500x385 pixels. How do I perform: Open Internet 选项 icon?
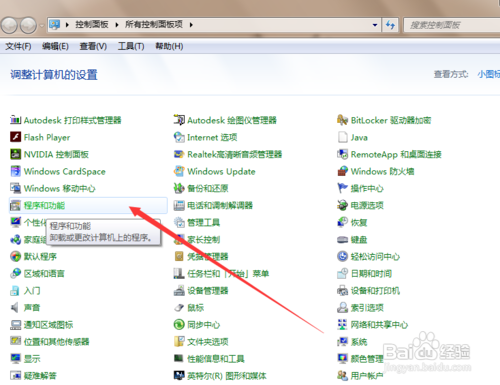coord(179,137)
